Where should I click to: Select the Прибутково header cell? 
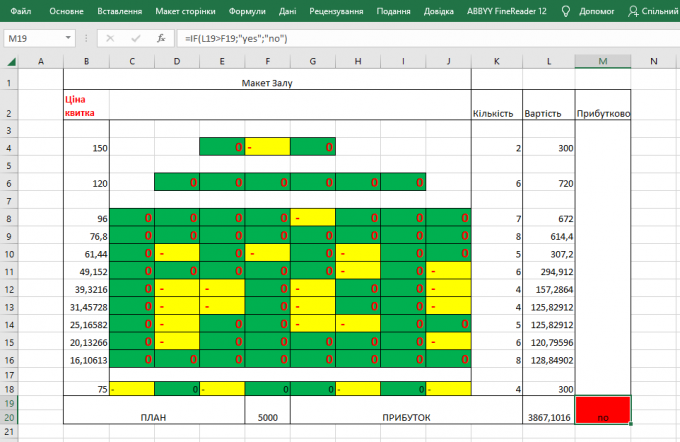603,105
